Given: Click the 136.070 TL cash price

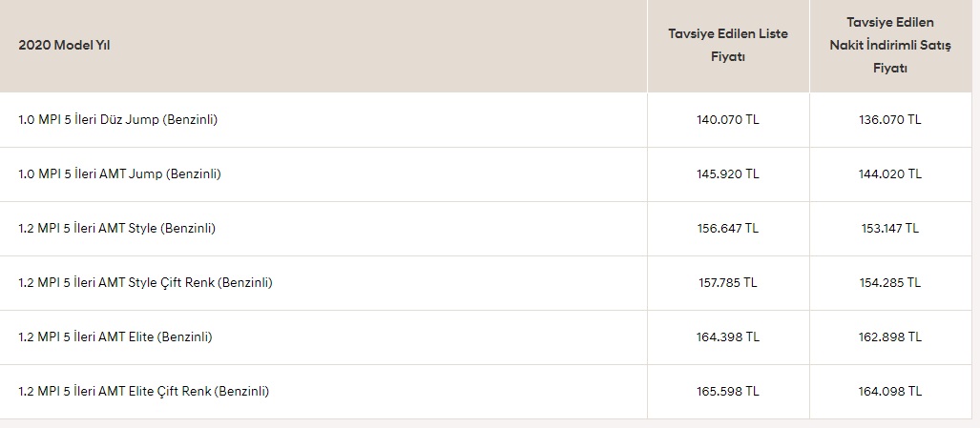Looking at the screenshot, I should pos(890,120).
